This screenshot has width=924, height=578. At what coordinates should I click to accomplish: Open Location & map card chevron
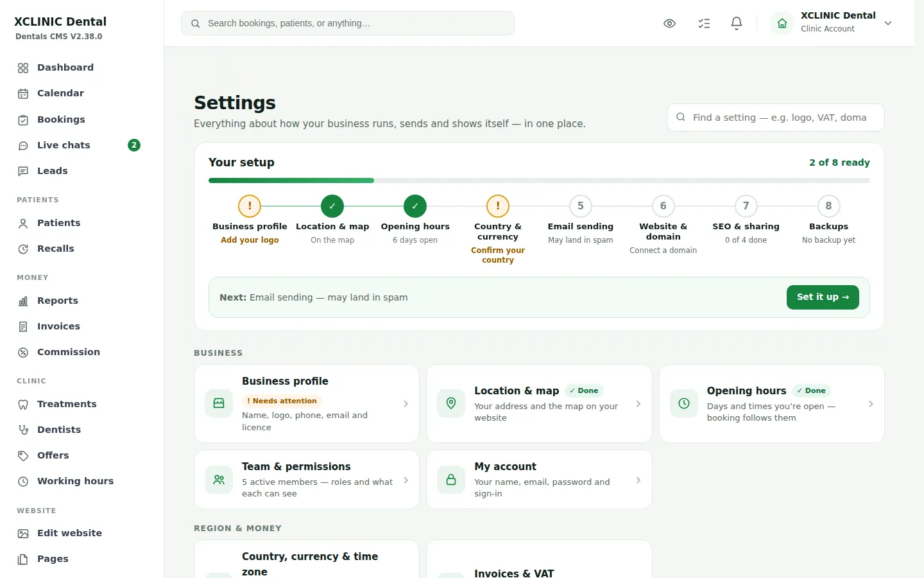click(x=638, y=404)
